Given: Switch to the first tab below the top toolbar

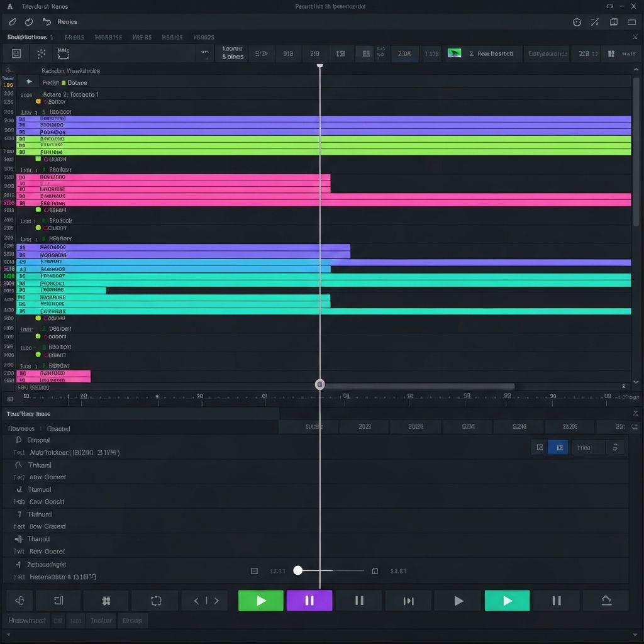Looking at the screenshot, I should 25,37.
